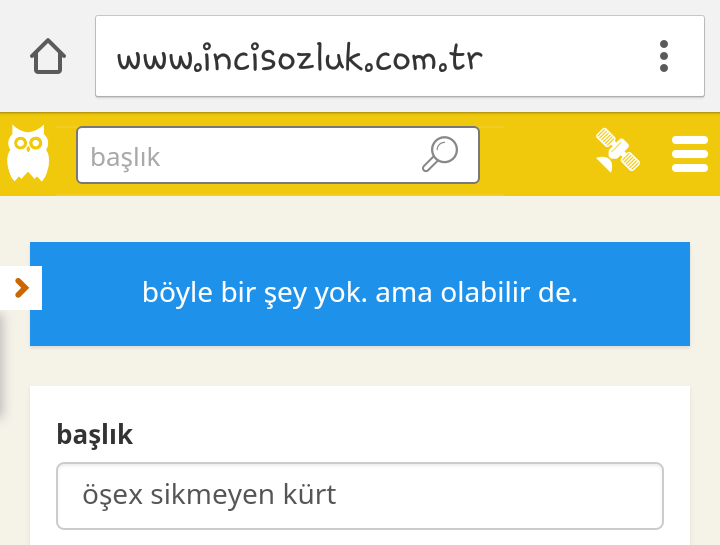The image size is (720, 545).
Task: Open the satellite icon in header
Action: point(618,150)
